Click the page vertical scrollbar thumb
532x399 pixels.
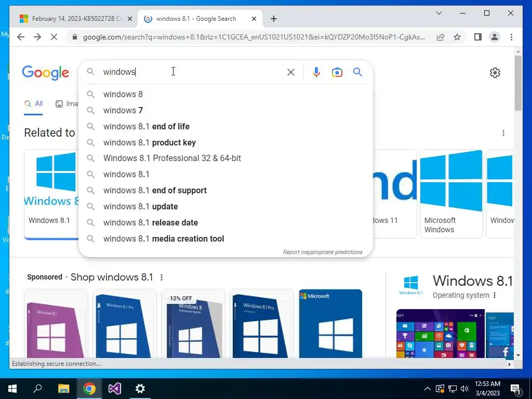pyautogui.click(x=518, y=83)
